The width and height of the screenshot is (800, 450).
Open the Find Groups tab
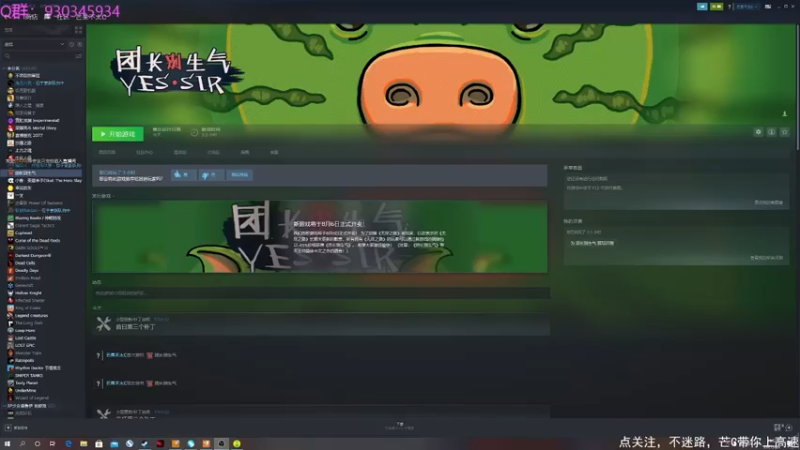(x=180, y=152)
